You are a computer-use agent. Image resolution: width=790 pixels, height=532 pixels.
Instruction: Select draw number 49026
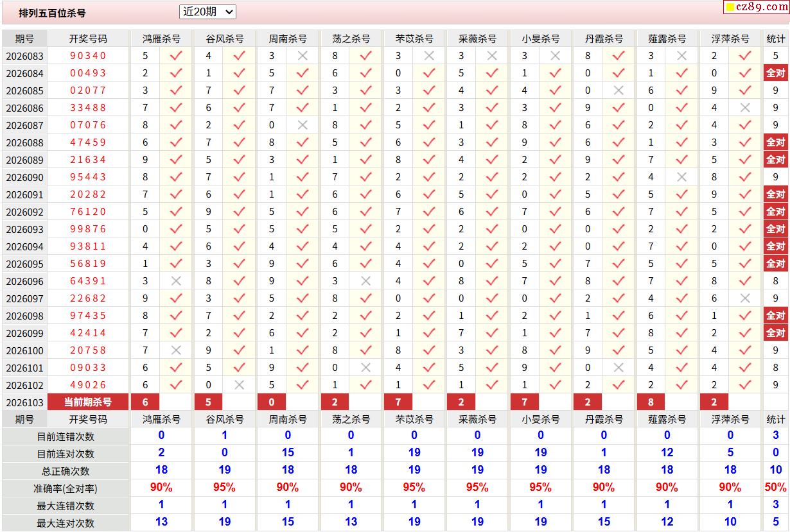coord(89,385)
